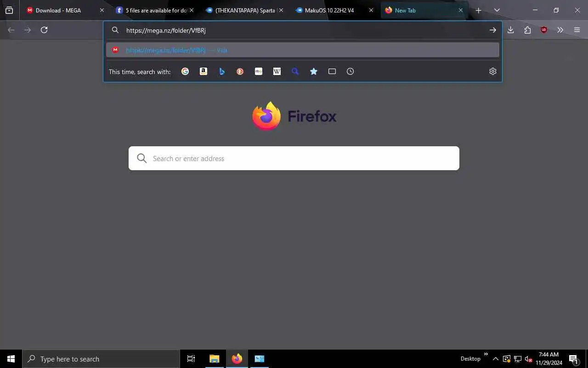Open the notification action center
Screen dimensions: 588x368
573,359
